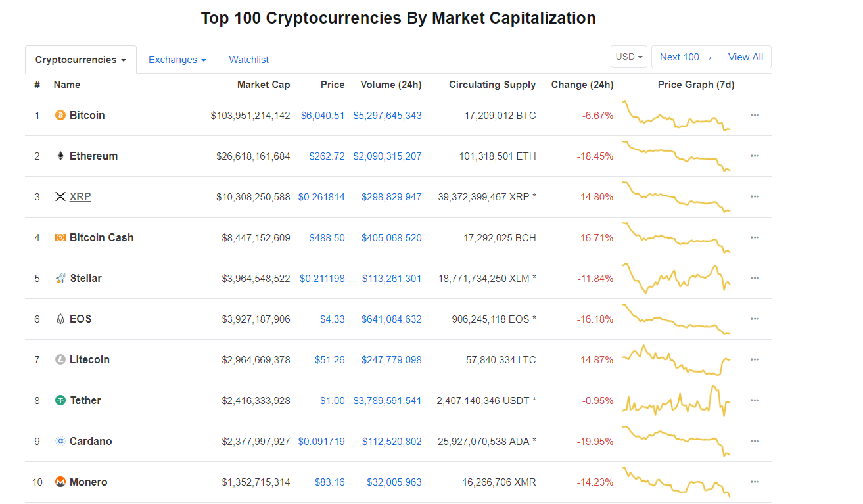Open the options menu for Tether row
Screen dimensions: 863x504
point(754,400)
